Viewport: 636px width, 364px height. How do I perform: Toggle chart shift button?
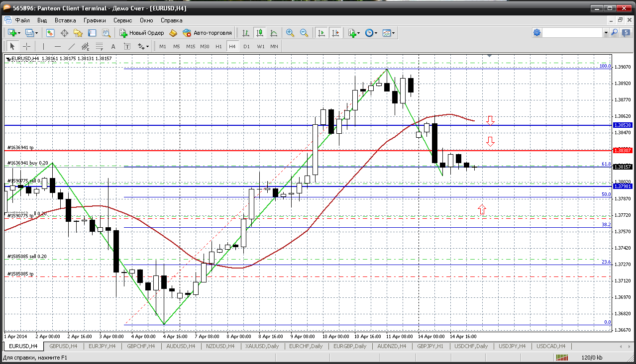tap(335, 33)
